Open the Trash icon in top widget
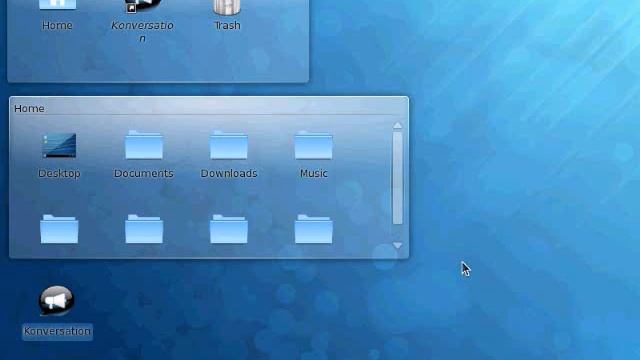640x360 pixels. coord(227,7)
